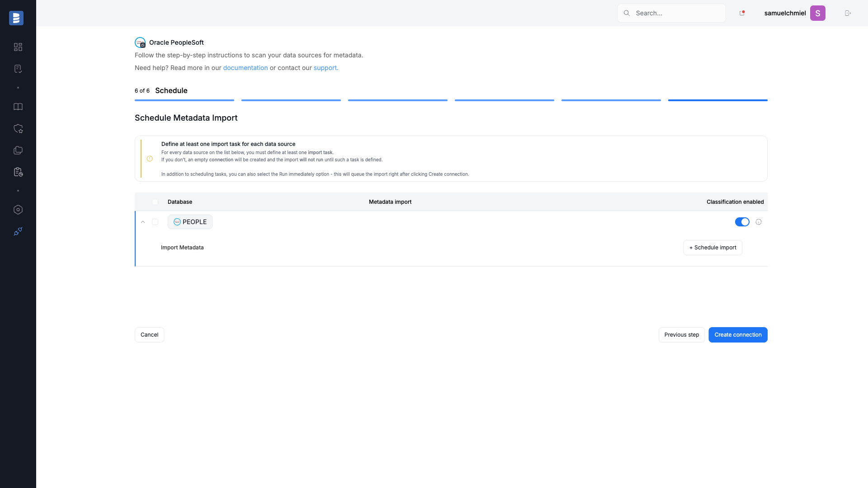Click Create connection button
868x488 pixels.
738,335
